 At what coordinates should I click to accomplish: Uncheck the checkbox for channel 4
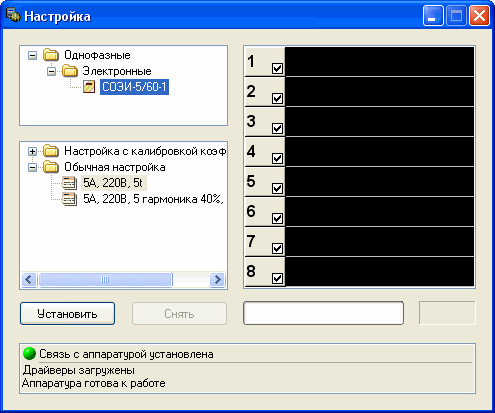click(277, 158)
